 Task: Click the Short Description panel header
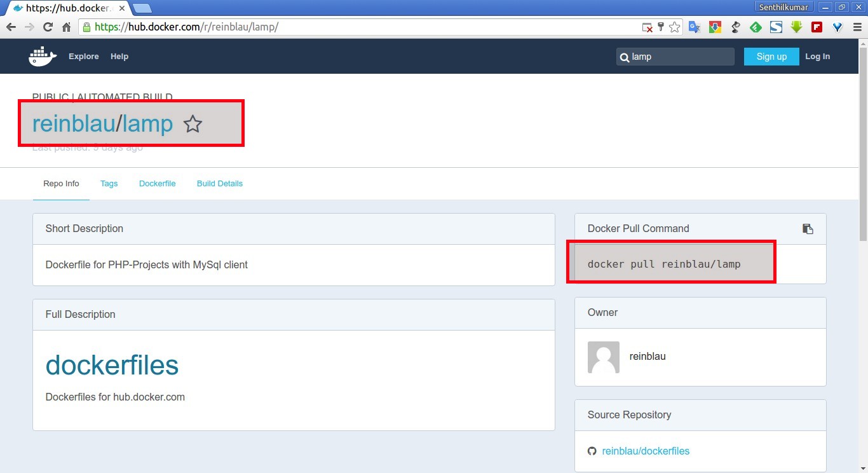[x=294, y=229]
